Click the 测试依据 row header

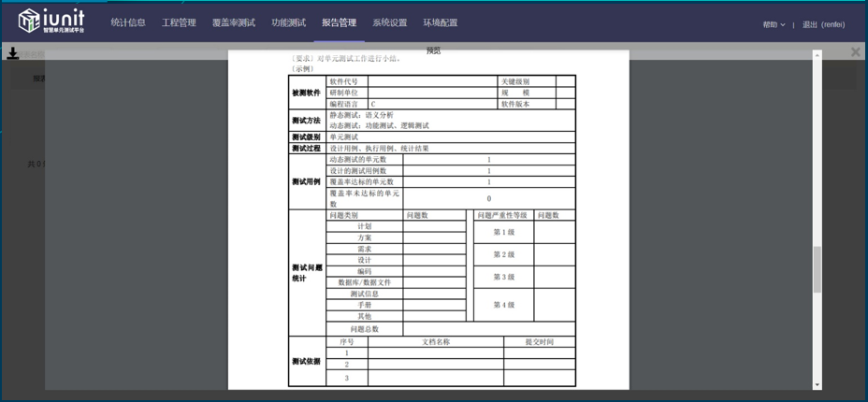click(307, 361)
